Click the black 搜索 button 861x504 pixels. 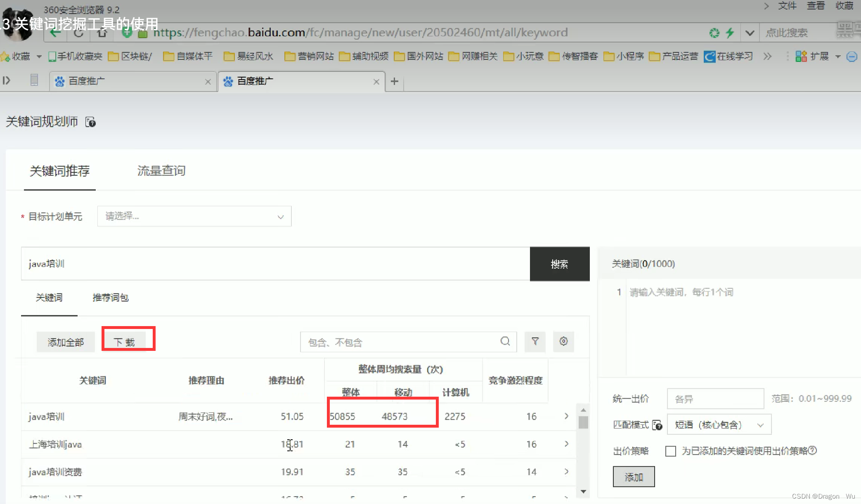click(x=560, y=264)
